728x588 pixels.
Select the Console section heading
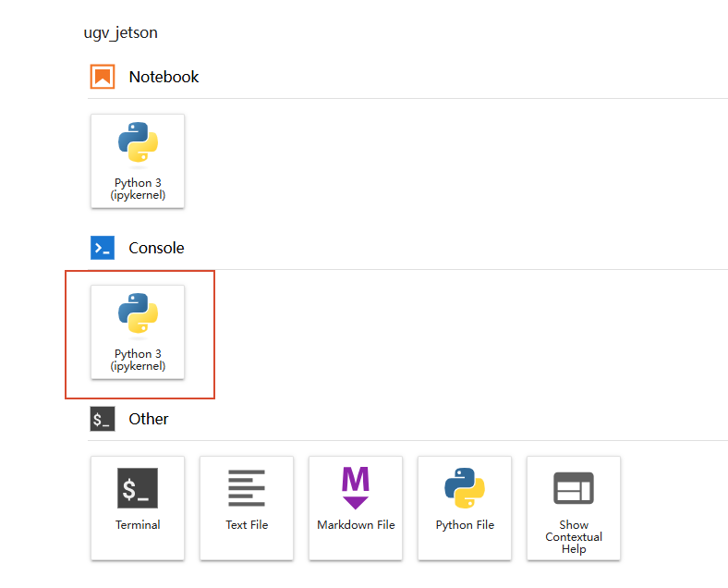pos(156,248)
